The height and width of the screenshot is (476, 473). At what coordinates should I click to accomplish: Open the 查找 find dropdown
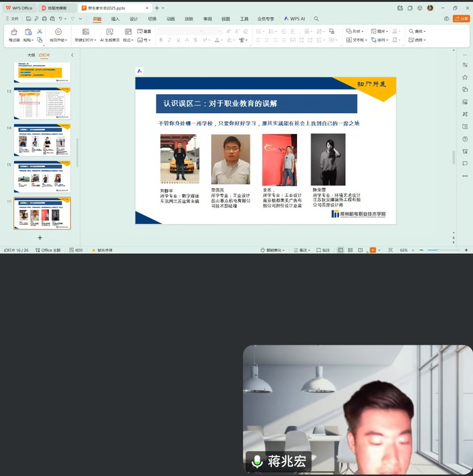point(418,31)
